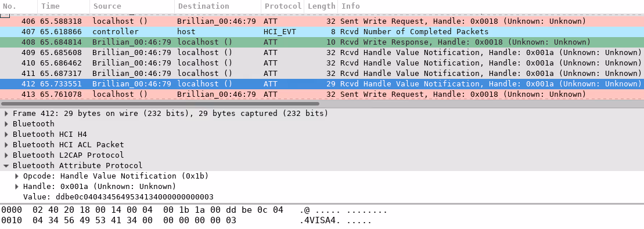Click time 65.761078 in packet 413

61,94
